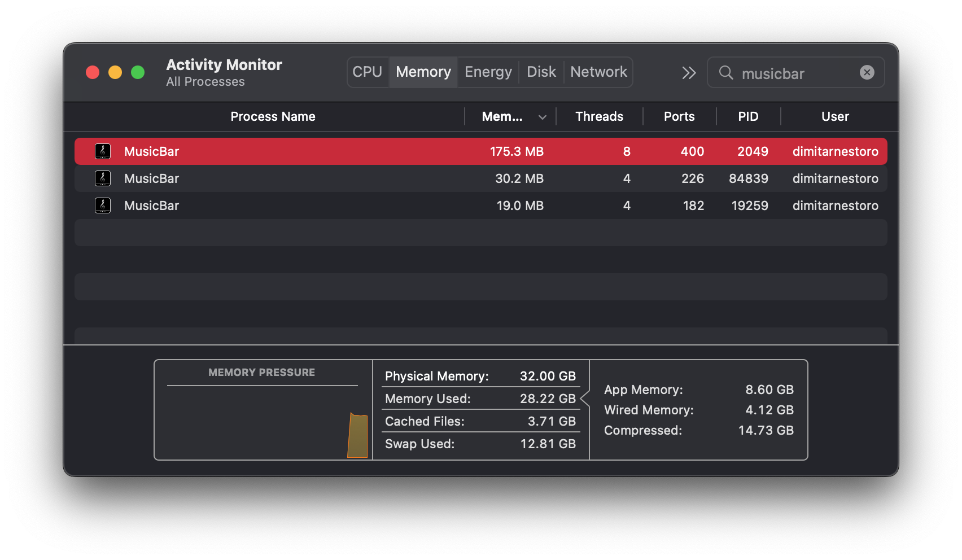The height and width of the screenshot is (560, 962).
Task: Click the Cached Files 3.71 GB value
Action: (x=552, y=421)
